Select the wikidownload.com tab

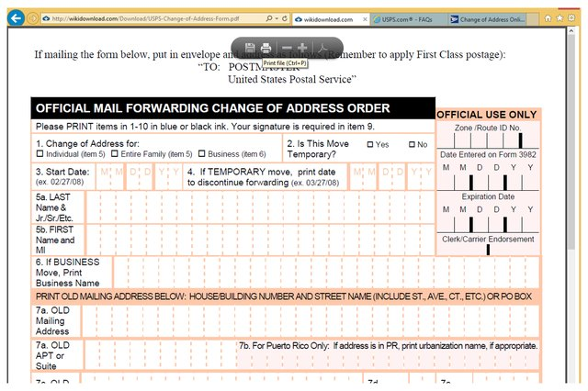click(331, 18)
